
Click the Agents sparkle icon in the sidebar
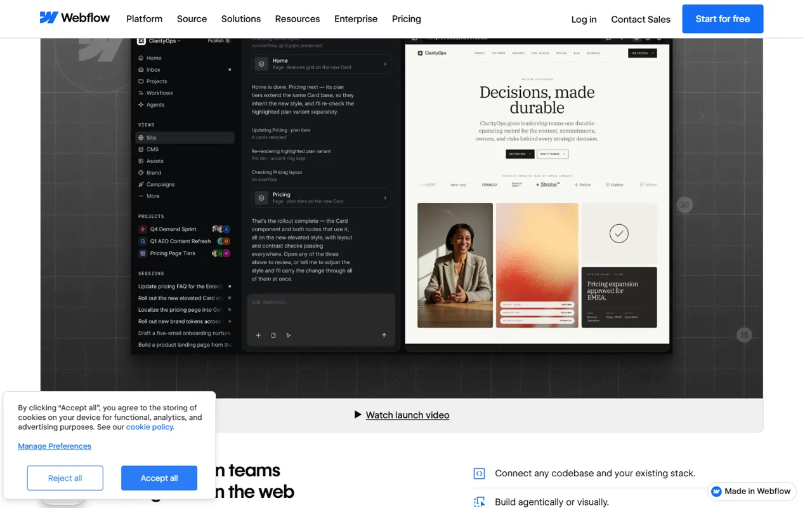[141, 105]
